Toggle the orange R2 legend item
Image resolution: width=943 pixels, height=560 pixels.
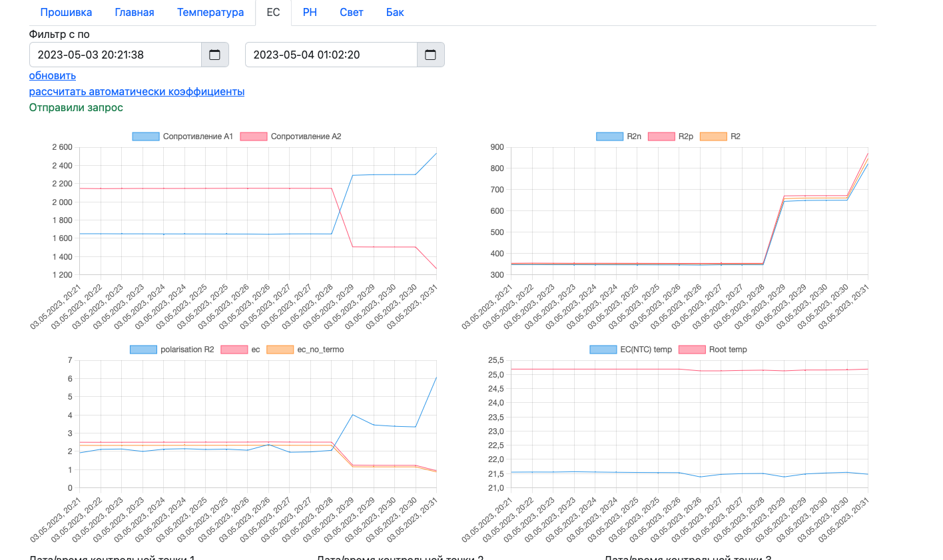pyautogui.click(x=720, y=137)
